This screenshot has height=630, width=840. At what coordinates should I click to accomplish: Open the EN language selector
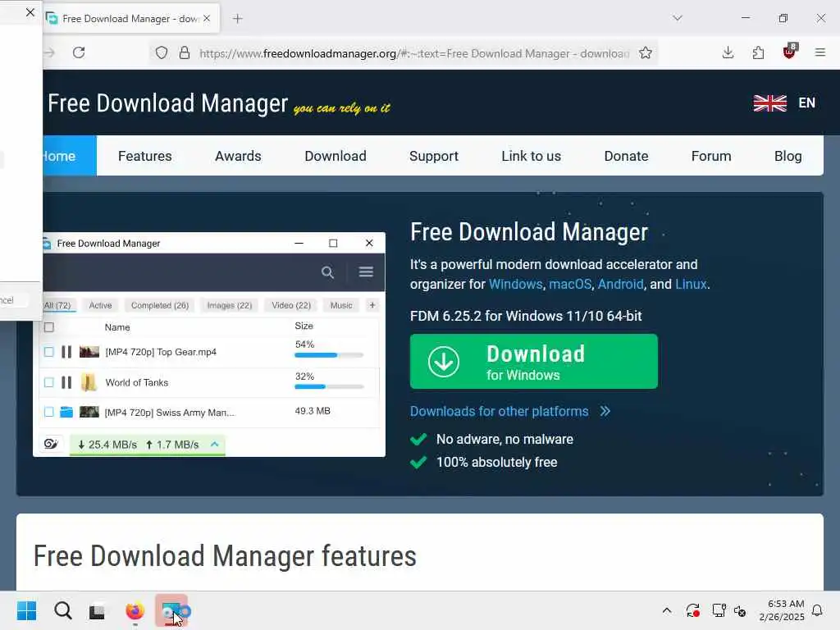[807, 103]
